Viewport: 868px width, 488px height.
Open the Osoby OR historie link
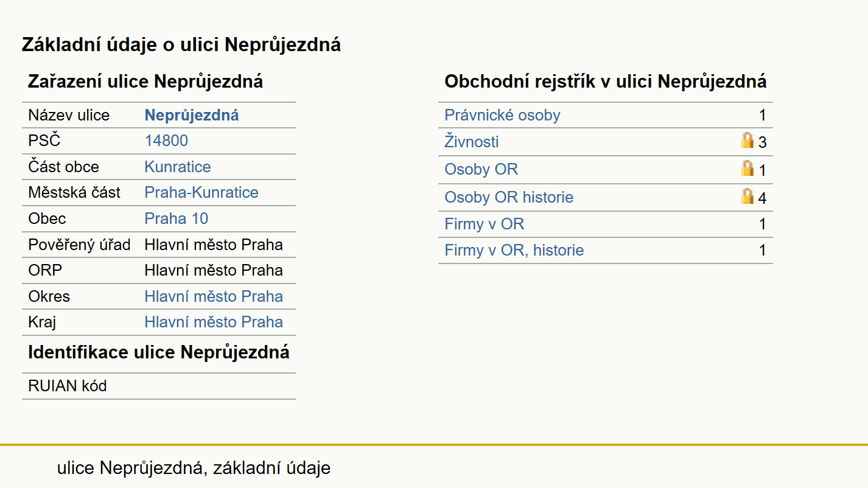click(509, 198)
